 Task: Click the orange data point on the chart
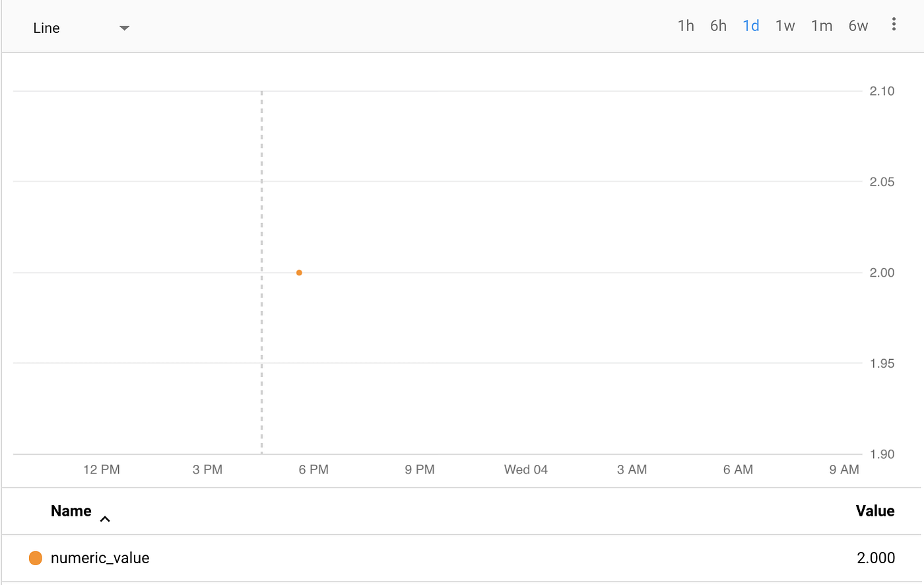[x=298, y=272]
